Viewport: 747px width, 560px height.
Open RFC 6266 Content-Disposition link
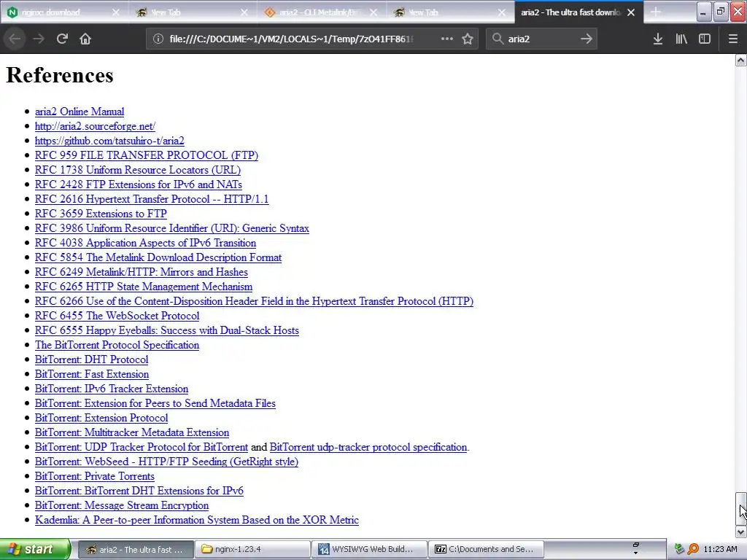point(254,301)
